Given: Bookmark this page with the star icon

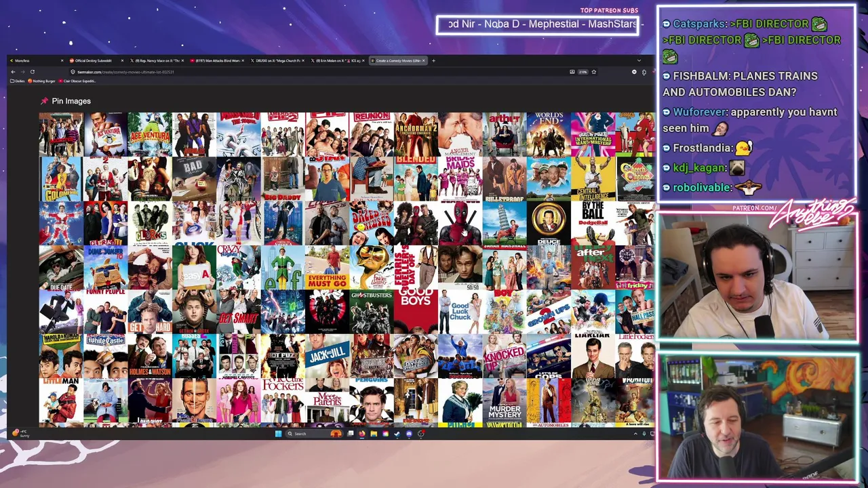Looking at the screenshot, I should (x=594, y=72).
